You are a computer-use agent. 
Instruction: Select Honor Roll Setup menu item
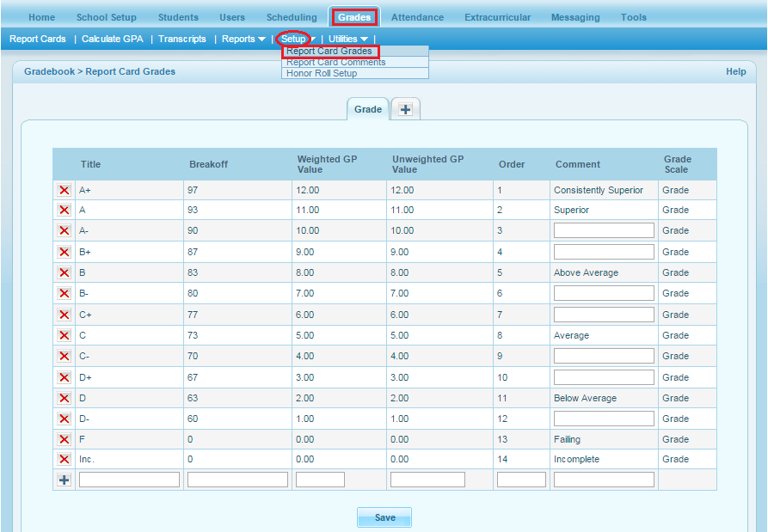coord(322,74)
